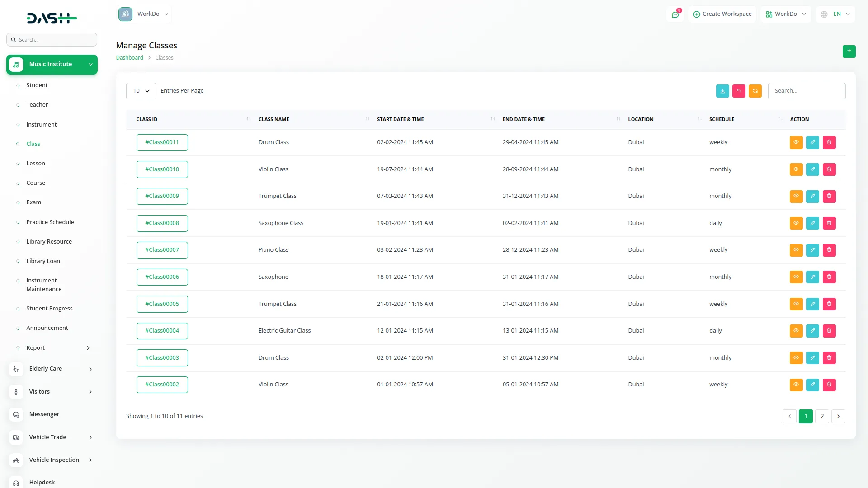View details of Violin Class #Class00002
Image resolution: width=868 pixels, height=488 pixels.
(796, 385)
